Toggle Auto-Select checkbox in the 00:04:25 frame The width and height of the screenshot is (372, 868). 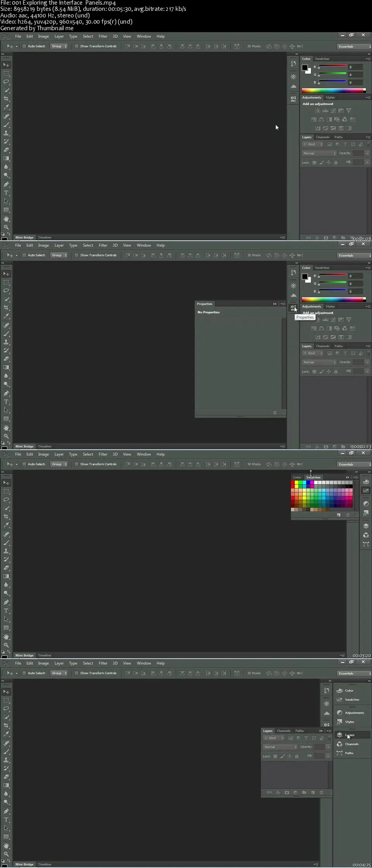point(24,673)
